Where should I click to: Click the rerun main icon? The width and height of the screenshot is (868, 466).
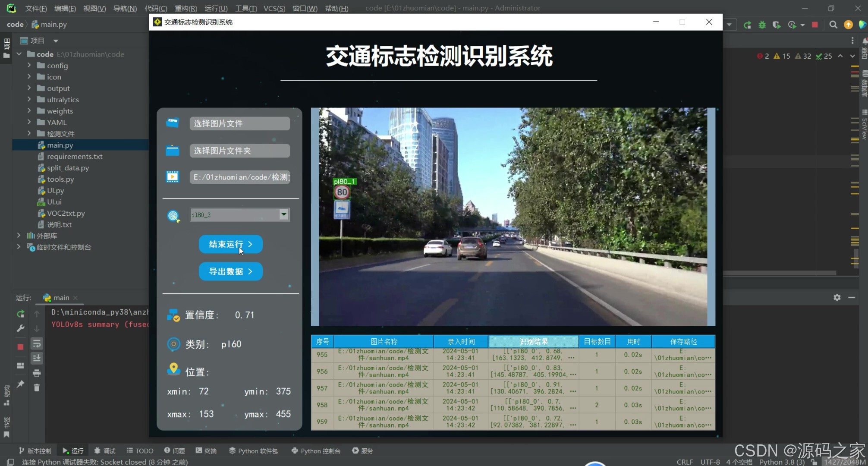[20, 314]
